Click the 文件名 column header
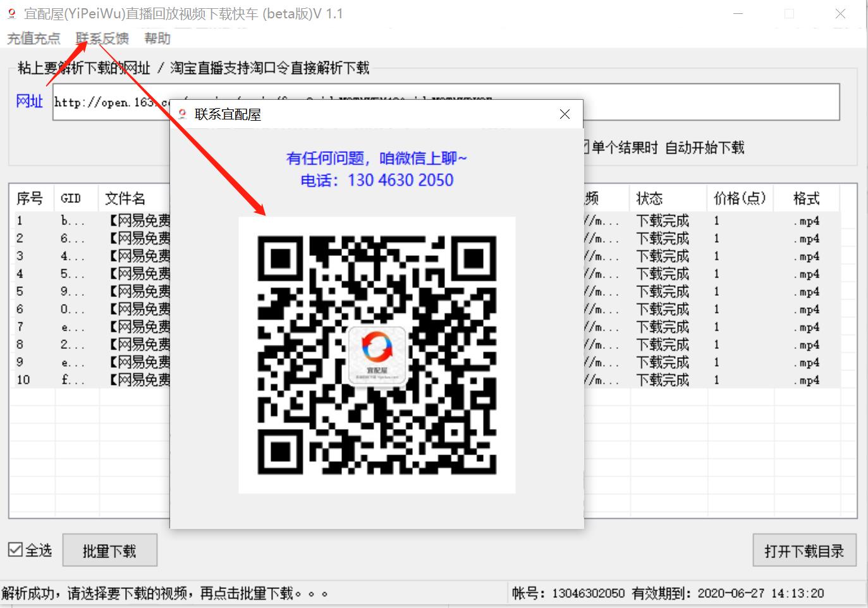868x608 pixels. tap(135, 198)
